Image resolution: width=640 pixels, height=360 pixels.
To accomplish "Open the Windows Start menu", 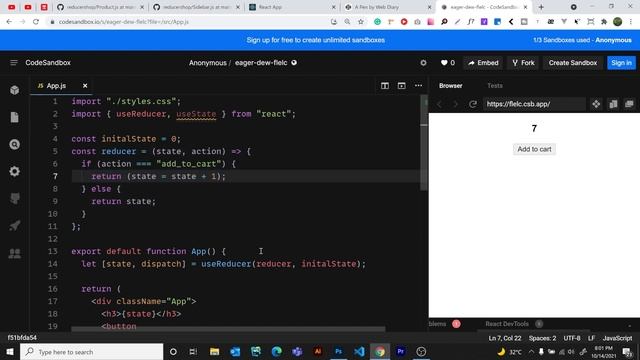I will 9,352.
